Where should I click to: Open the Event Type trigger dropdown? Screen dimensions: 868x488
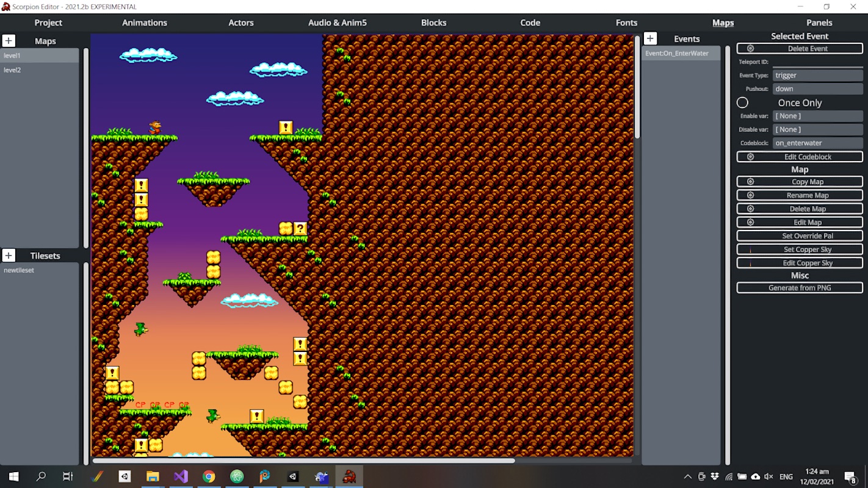click(x=817, y=74)
